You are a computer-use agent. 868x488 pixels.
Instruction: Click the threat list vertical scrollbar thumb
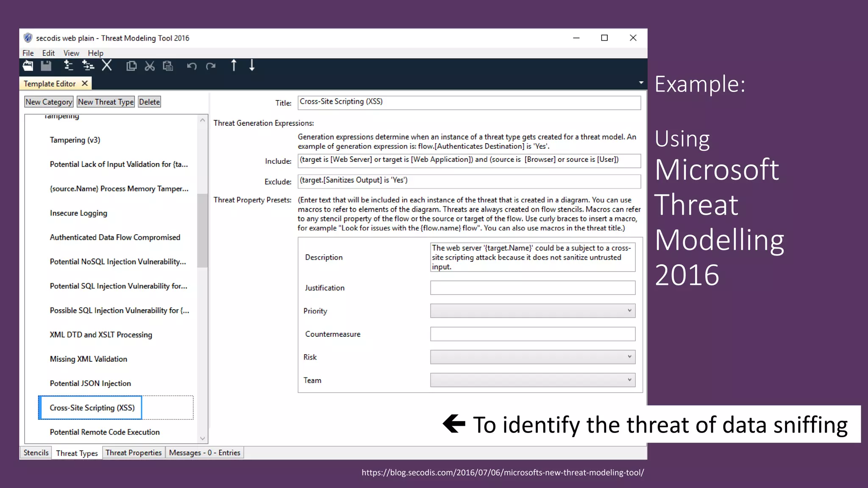(x=202, y=231)
